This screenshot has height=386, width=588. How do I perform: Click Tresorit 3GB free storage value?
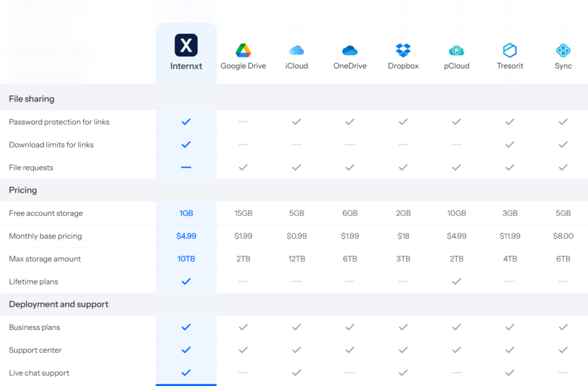(x=510, y=213)
